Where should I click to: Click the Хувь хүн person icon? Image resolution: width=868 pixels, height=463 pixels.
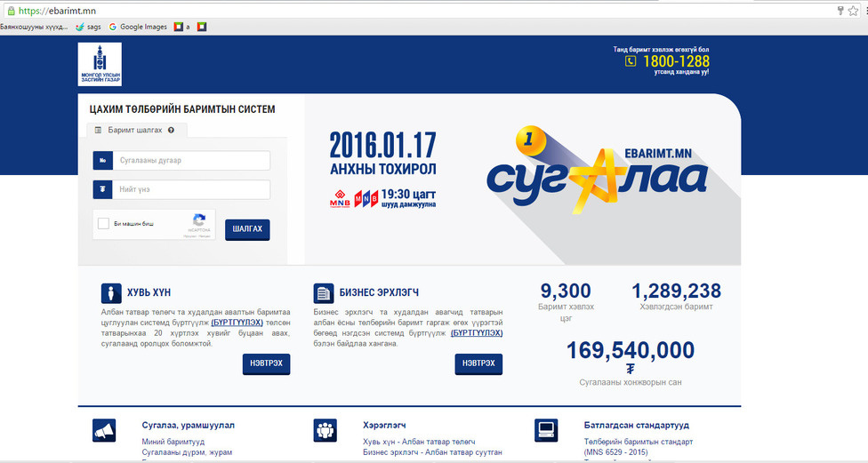[x=110, y=293]
